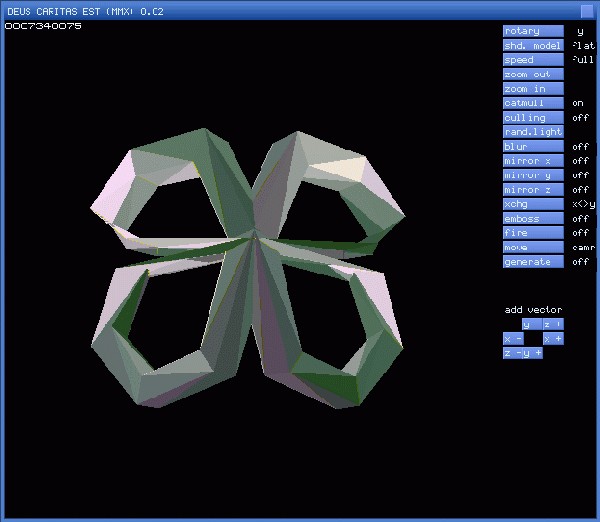Viewport: 600px width, 522px height.
Task: Randomize lighting with rand.light
Action: pyautogui.click(x=533, y=132)
